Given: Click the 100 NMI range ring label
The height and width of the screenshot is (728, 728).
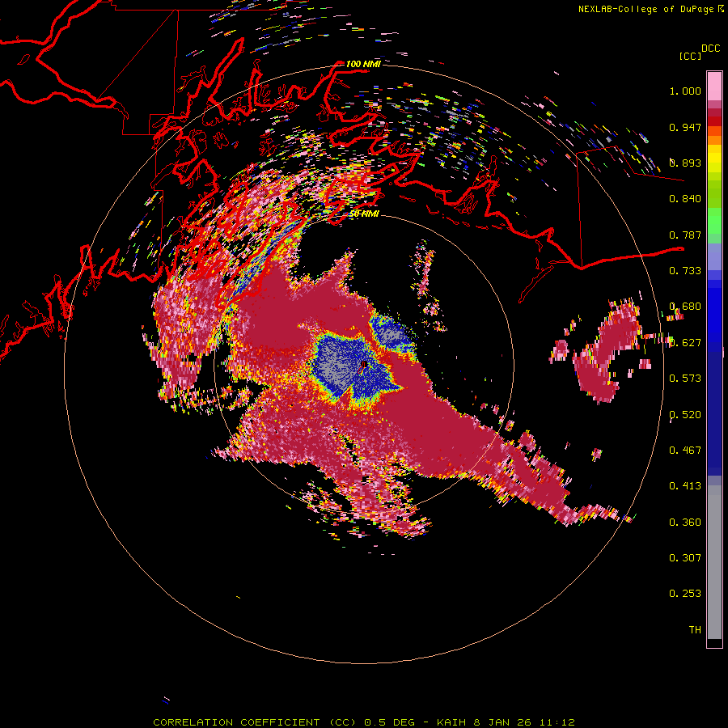Looking at the screenshot, I should pos(363,64).
